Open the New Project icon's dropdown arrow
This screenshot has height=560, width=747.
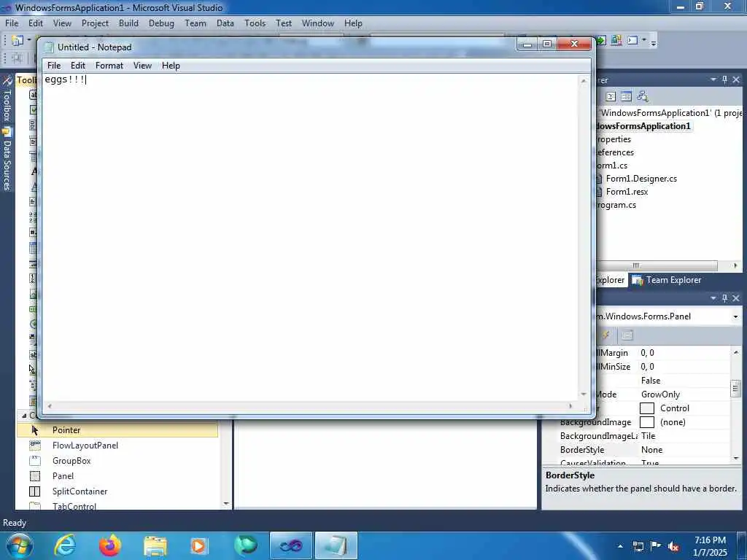28,41
